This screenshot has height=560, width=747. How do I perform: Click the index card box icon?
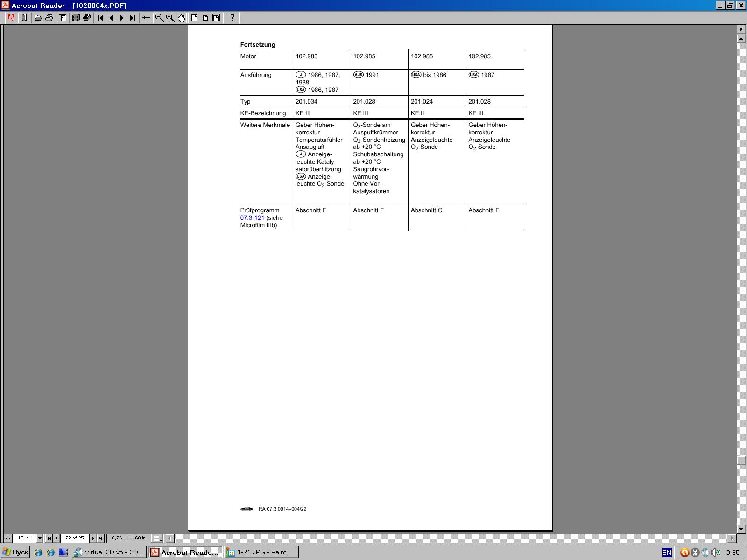pyautogui.click(x=87, y=18)
